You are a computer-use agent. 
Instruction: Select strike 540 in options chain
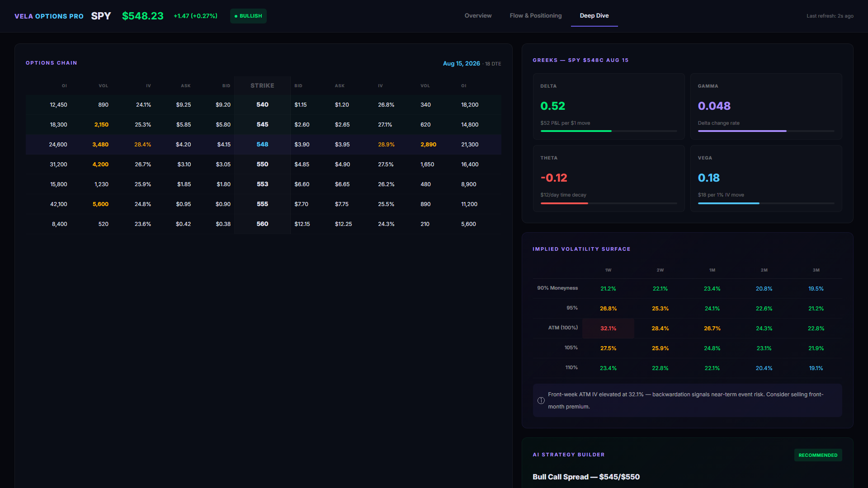[x=262, y=104]
